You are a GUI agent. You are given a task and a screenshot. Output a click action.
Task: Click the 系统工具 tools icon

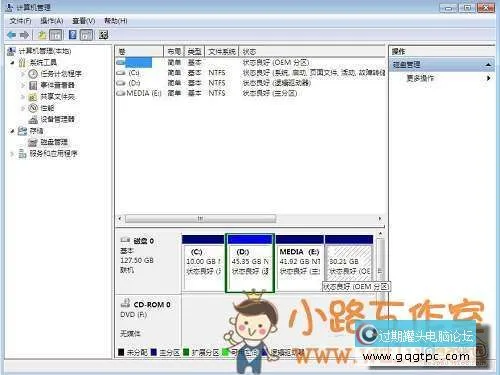point(22,62)
